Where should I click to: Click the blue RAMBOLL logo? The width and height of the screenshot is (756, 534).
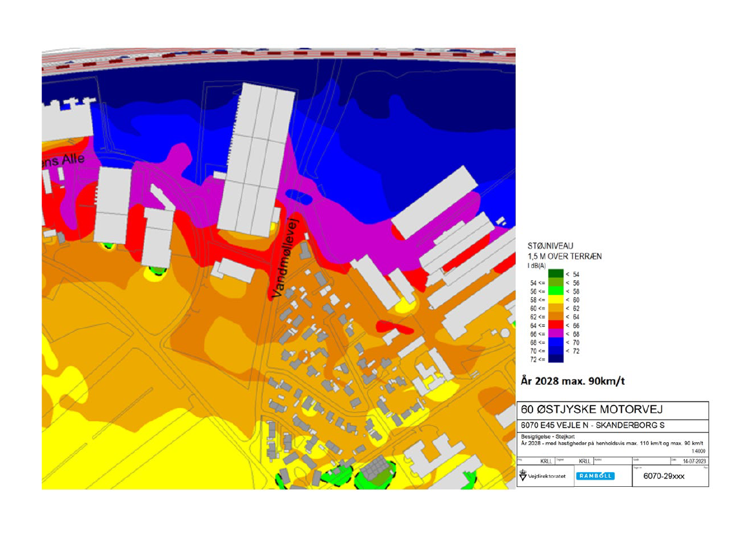pyautogui.click(x=595, y=476)
